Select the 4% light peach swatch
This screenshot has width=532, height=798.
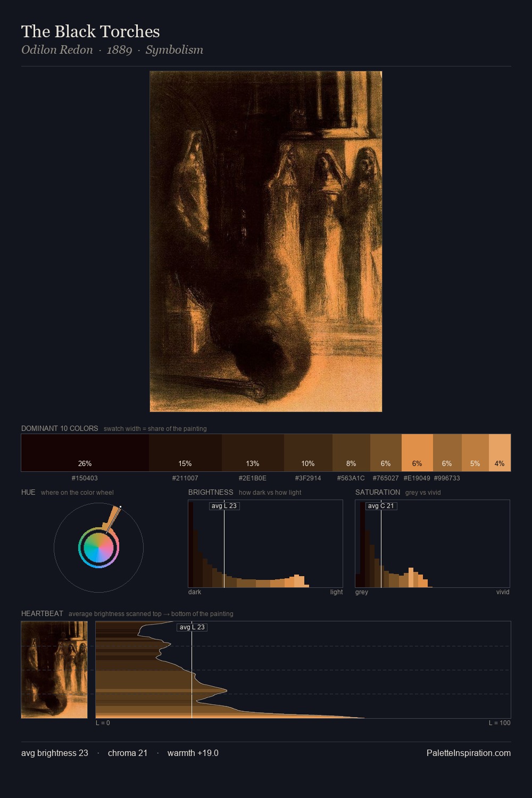point(500,453)
